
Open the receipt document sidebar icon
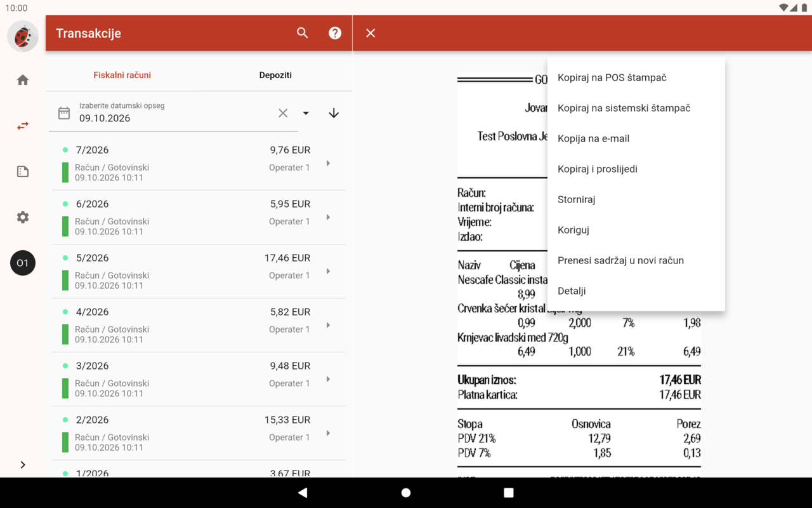click(23, 171)
